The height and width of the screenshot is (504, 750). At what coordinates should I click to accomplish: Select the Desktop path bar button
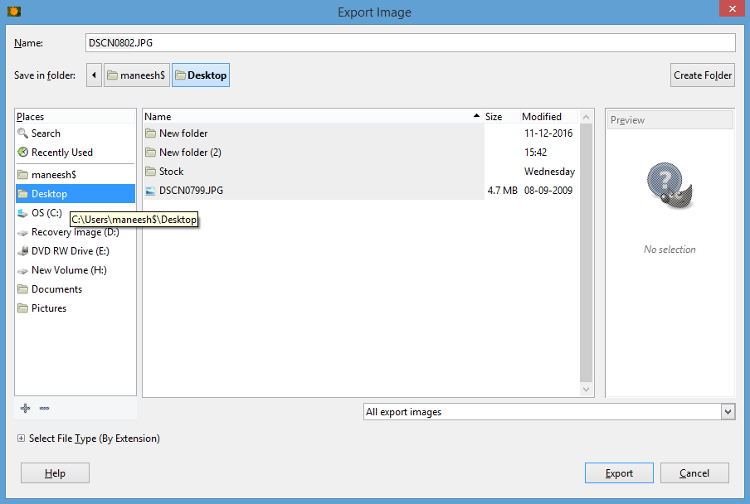pos(201,75)
